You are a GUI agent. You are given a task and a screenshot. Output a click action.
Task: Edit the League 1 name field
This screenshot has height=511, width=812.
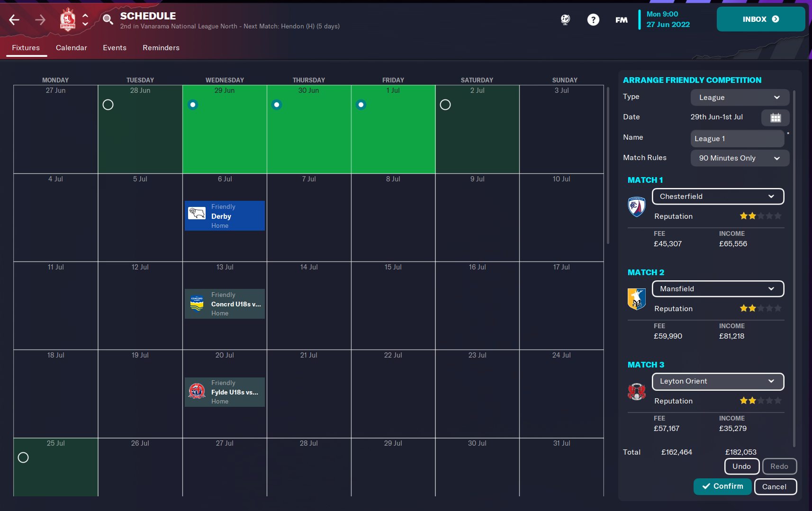[x=737, y=139]
